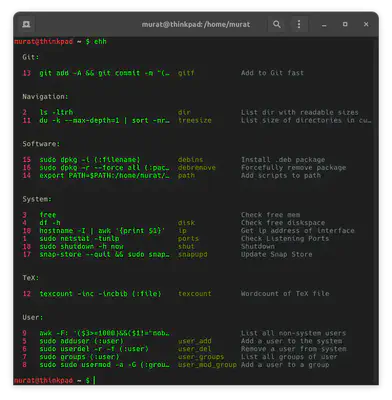This screenshot has width=392, height=400.
Task: Click the Software: section heading
Action: [41, 144]
